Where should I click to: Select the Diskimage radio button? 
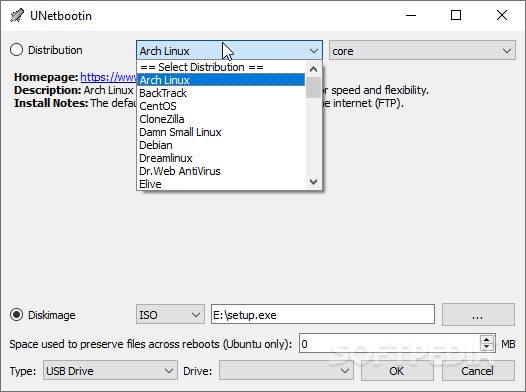click(x=16, y=315)
